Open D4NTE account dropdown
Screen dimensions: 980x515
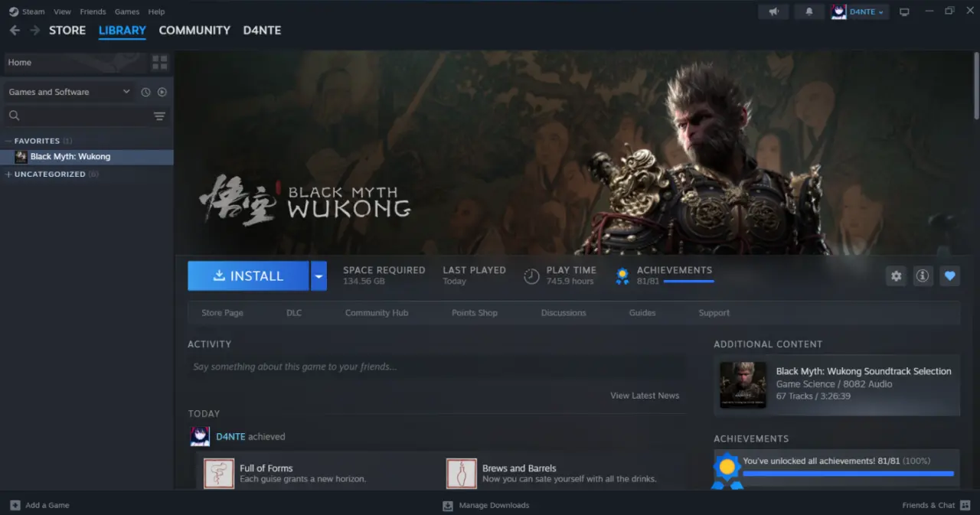coord(867,11)
